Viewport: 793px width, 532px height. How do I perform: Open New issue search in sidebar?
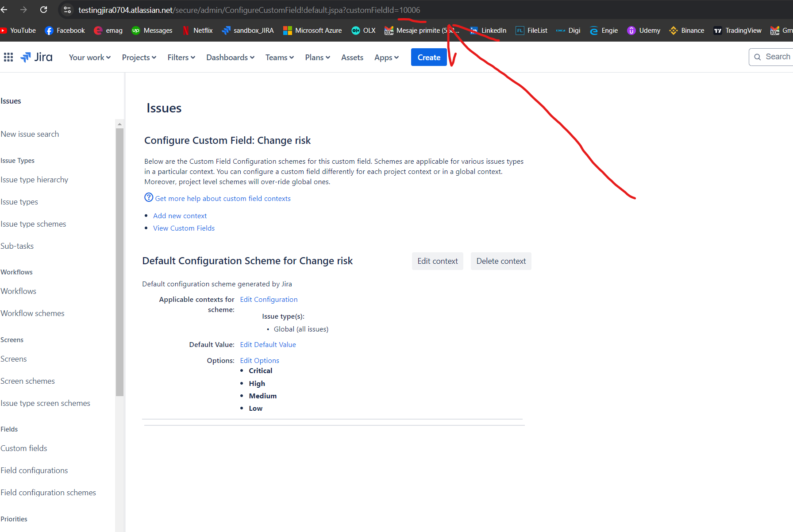pyautogui.click(x=30, y=134)
